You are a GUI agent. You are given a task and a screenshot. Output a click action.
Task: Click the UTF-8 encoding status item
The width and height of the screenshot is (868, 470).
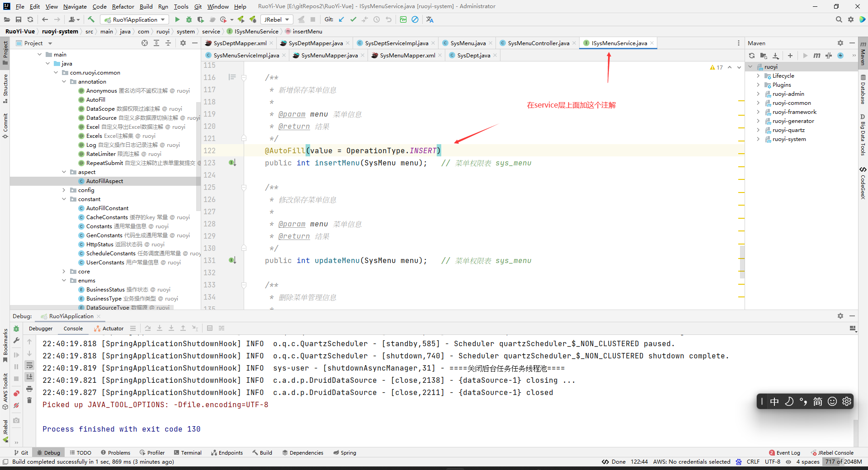[773, 461]
